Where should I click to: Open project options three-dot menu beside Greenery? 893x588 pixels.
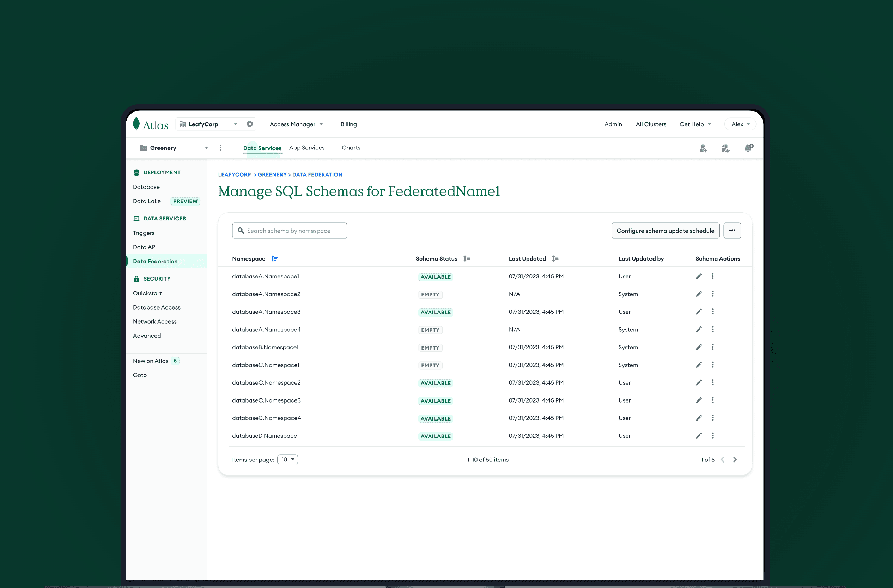220,148
